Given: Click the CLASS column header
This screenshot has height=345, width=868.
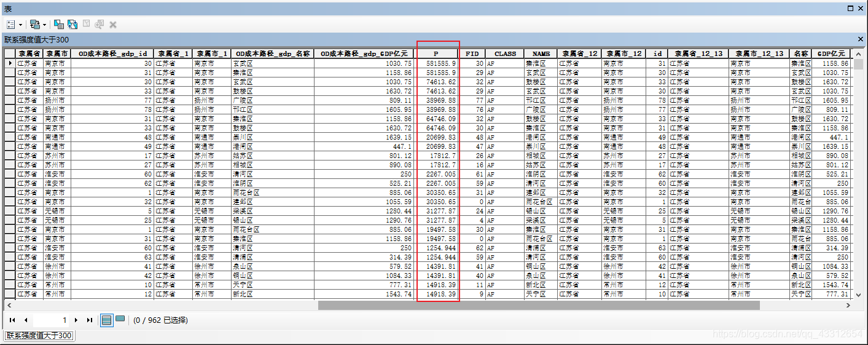Looking at the screenshot, I should point(505,54).
